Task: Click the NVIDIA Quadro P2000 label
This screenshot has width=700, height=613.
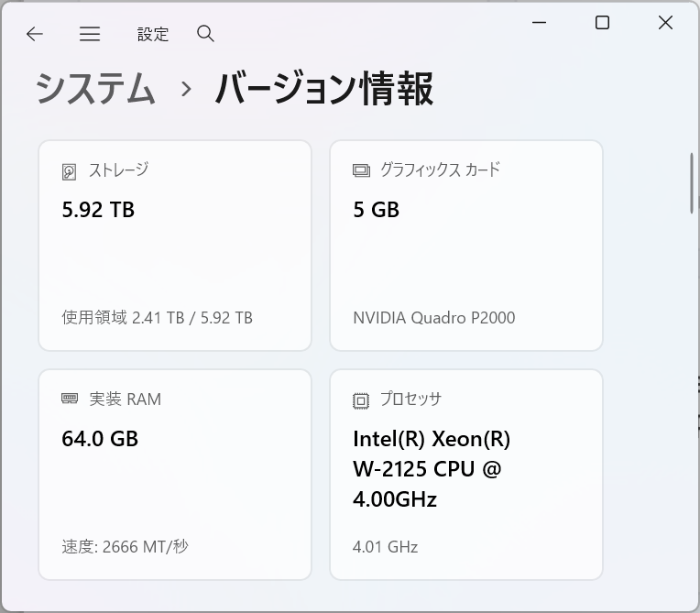Action: tap(433, 318)
